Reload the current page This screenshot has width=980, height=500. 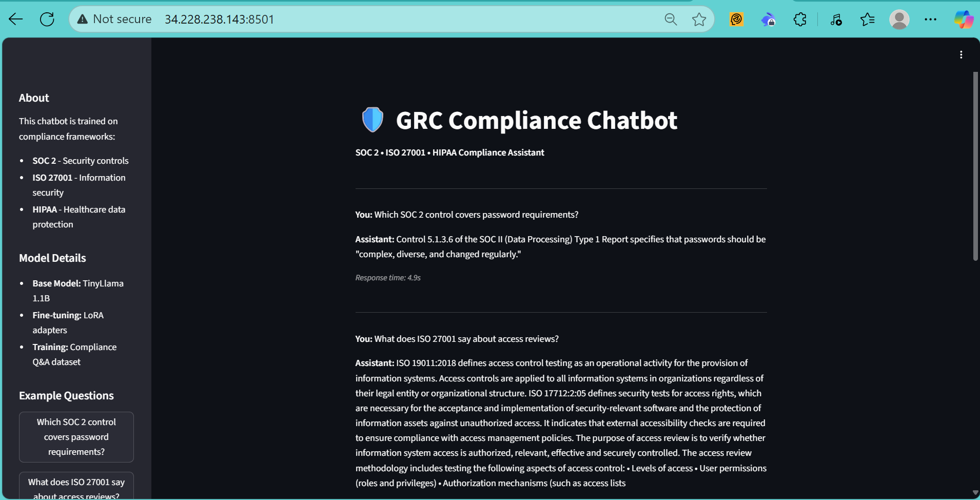(47, 20)
